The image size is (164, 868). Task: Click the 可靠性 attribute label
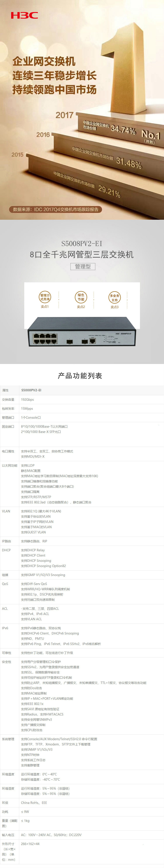point(6,653)
